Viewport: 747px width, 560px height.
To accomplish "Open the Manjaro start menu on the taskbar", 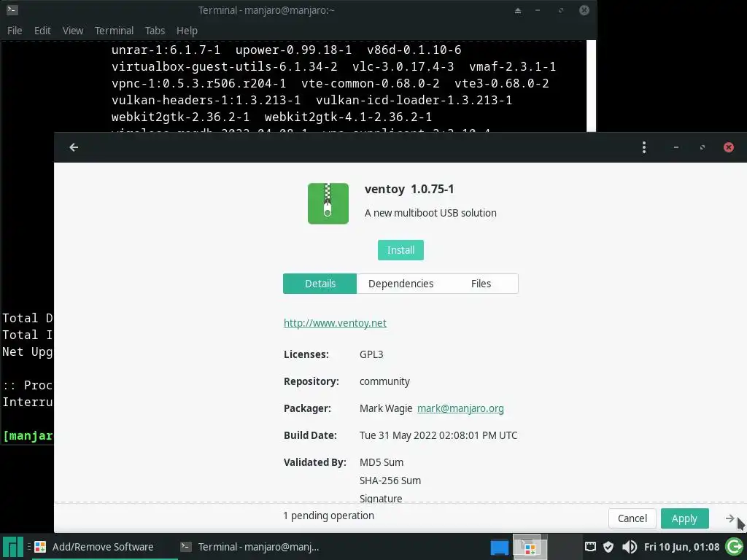I will [12, 547].
